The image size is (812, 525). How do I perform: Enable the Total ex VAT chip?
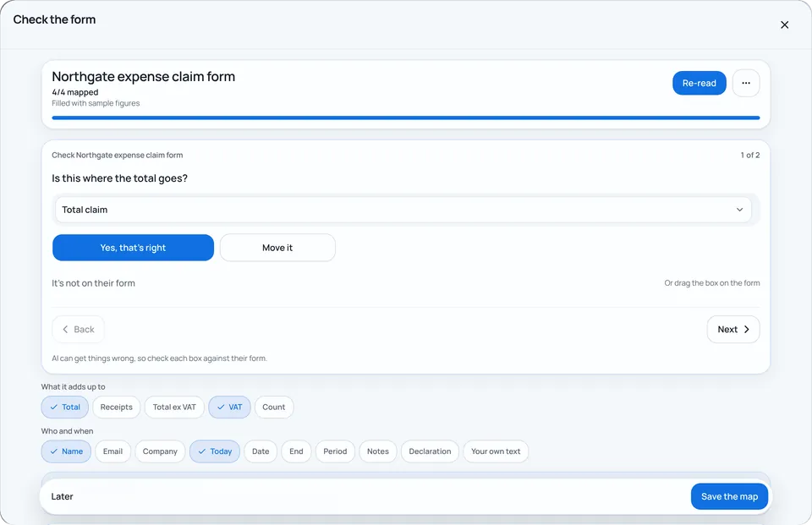(174, 407)
